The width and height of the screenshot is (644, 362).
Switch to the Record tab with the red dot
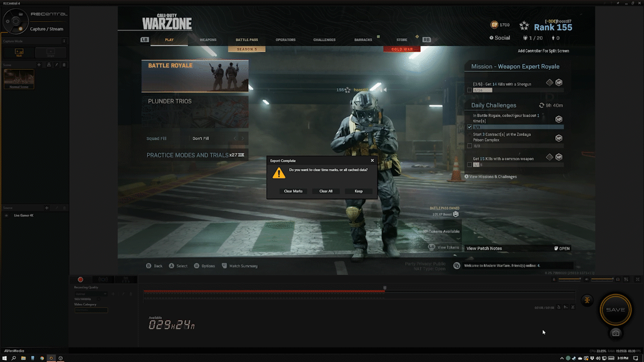[80, 280]
